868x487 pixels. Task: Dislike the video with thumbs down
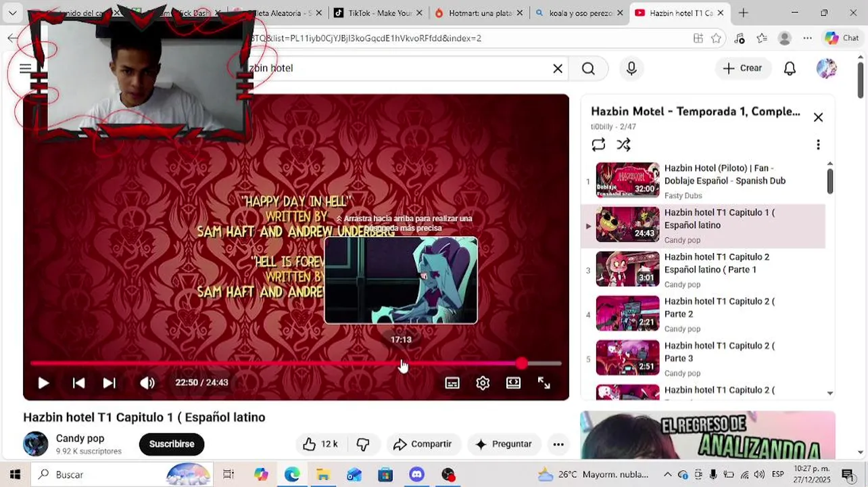pos(363,444)
